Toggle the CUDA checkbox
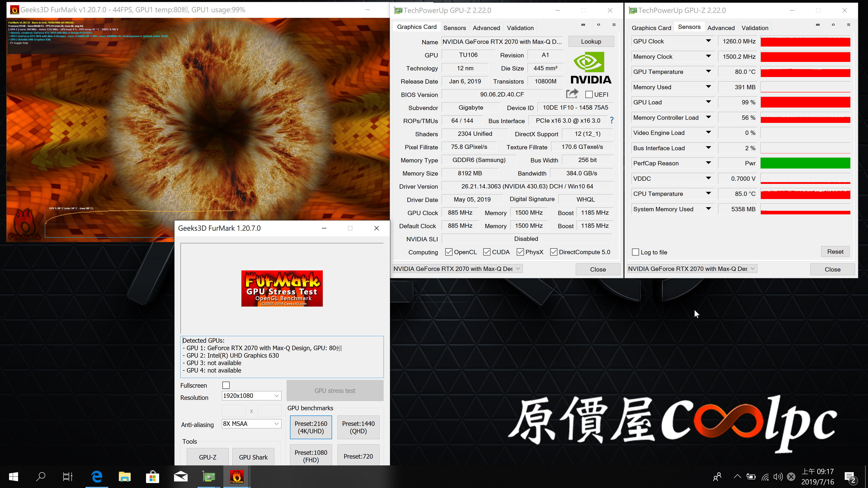The width and height of the screenshot is (868, 488). (487, 252)
